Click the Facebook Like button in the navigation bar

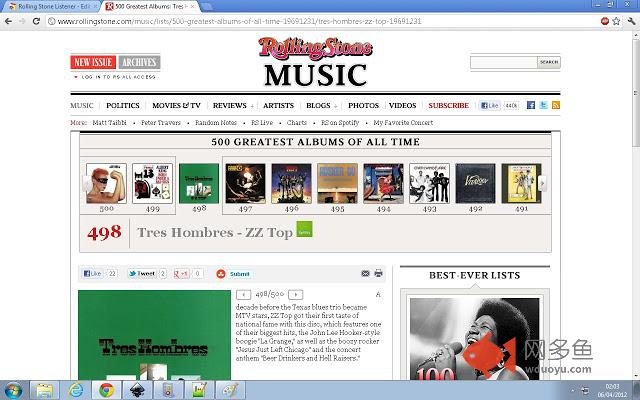[x=490, y=105]
